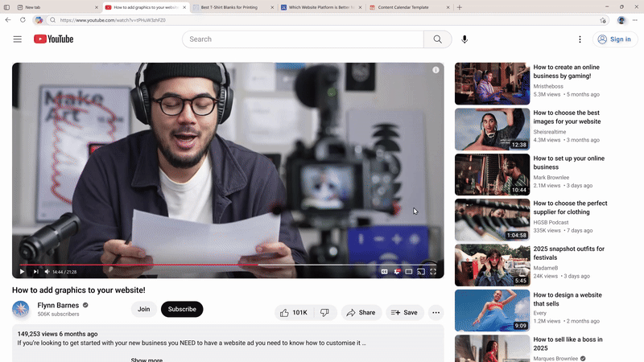This screenshot has height=362, width=644.
Task: Click the search magnifier button
Action: 437,39
